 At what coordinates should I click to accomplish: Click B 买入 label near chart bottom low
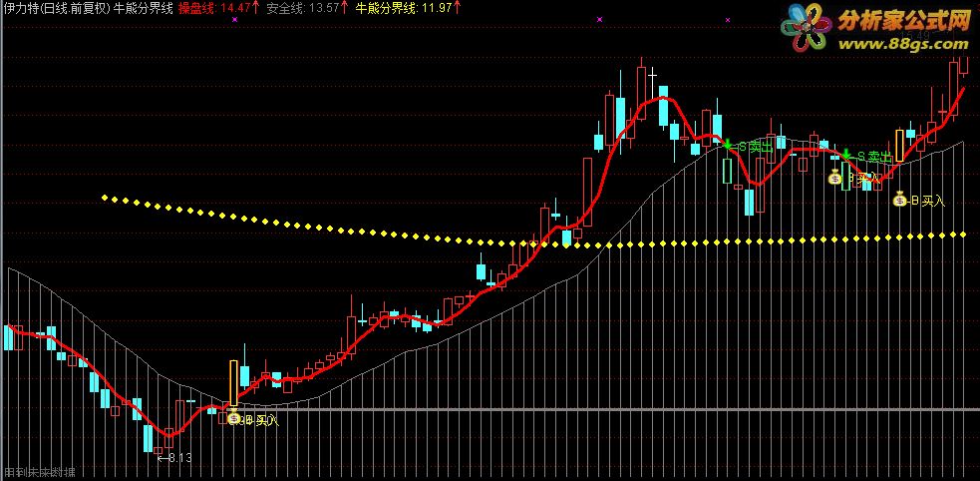261,421
